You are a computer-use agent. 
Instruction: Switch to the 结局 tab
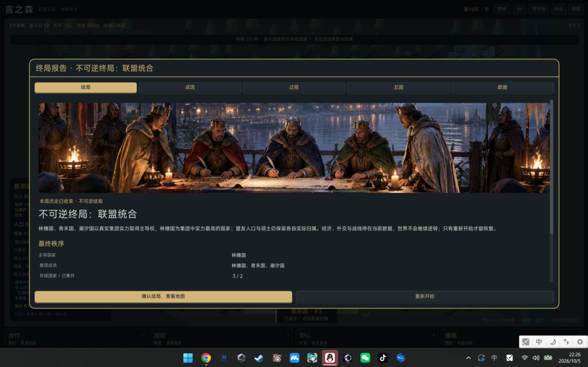pyautogui.click(x=85, y=87)
